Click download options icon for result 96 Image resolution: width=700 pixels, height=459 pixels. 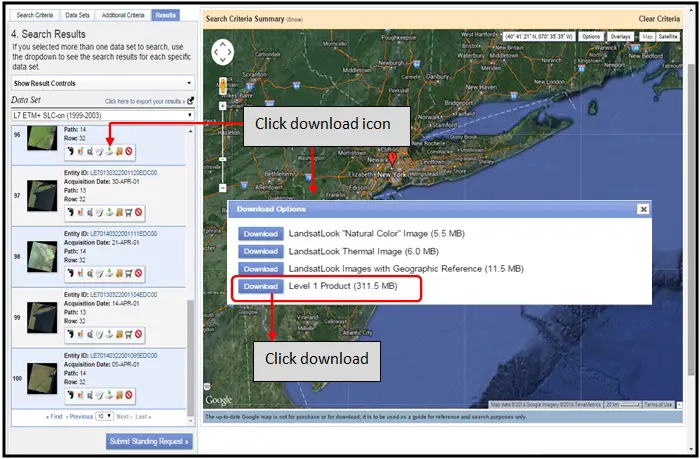point(109,151)
